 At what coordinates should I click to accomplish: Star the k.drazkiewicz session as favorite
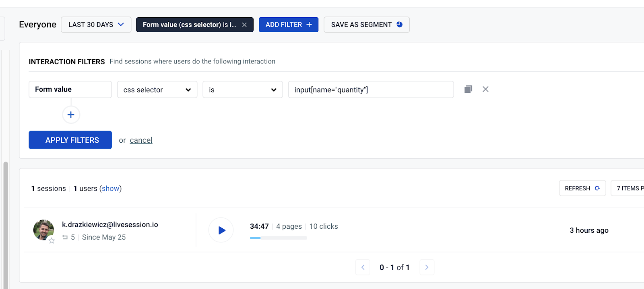point(52,241)
